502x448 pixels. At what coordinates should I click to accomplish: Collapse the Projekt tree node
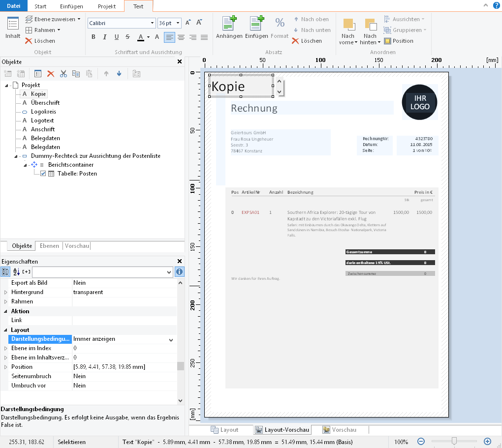pos(7,85)
